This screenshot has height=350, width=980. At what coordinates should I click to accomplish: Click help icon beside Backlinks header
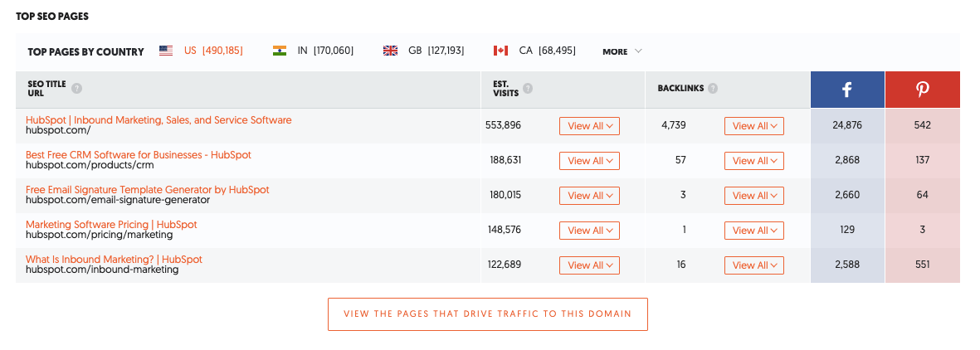[713, 89]
